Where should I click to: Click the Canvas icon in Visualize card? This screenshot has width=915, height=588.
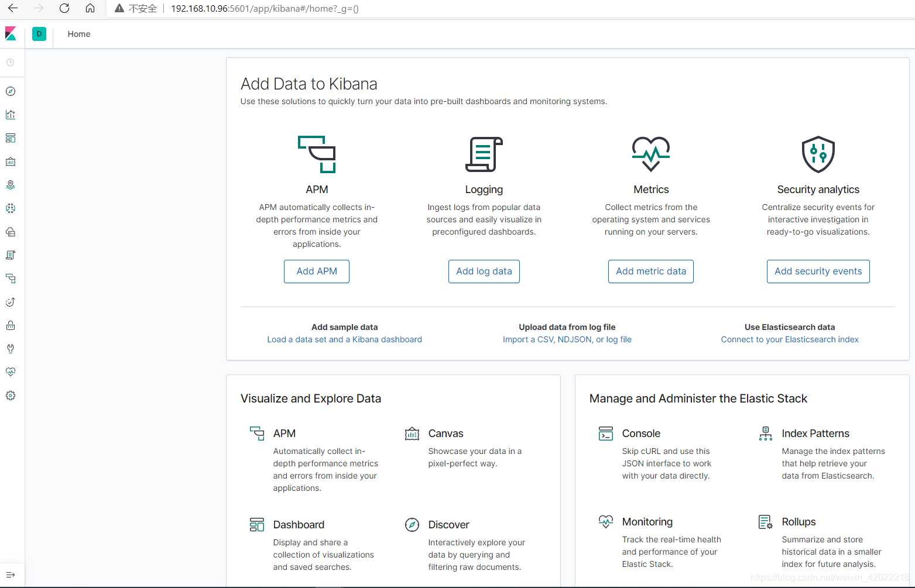point(412,434)
